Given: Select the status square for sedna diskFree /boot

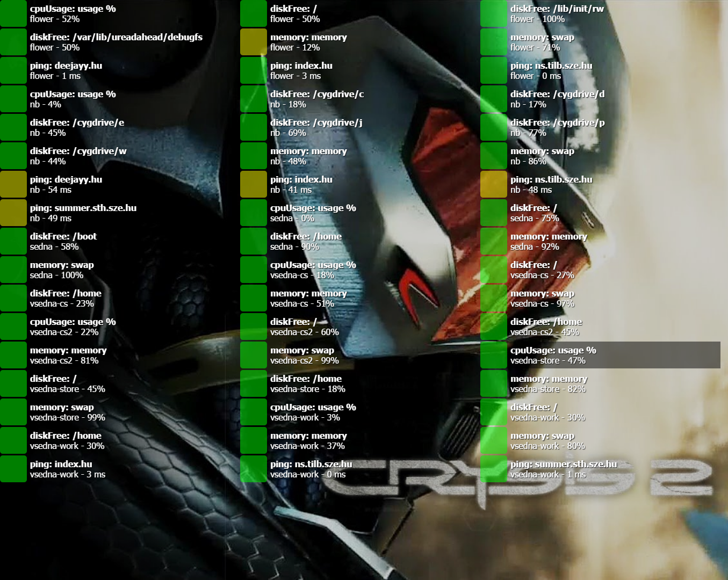Looking at the screenshot, I should [13, 241].
